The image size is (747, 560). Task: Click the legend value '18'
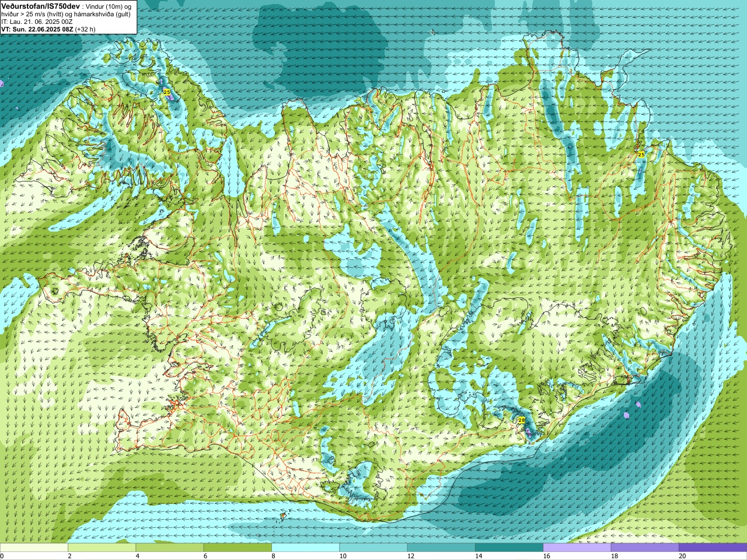coord(615,556)
